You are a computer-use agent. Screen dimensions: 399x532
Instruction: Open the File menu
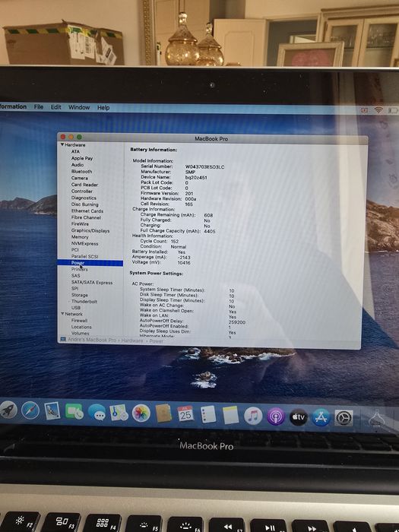point(39,107)
